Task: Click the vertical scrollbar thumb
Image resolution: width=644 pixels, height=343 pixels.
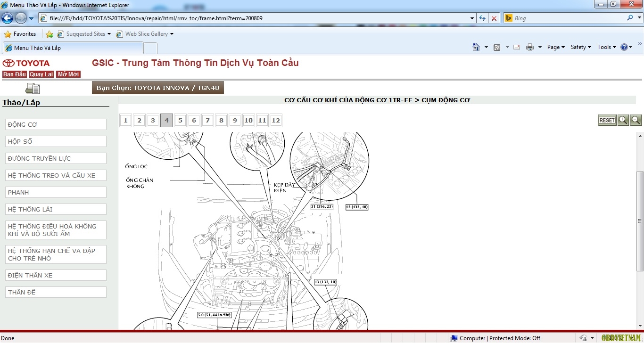Action: [x=640, y=220]
